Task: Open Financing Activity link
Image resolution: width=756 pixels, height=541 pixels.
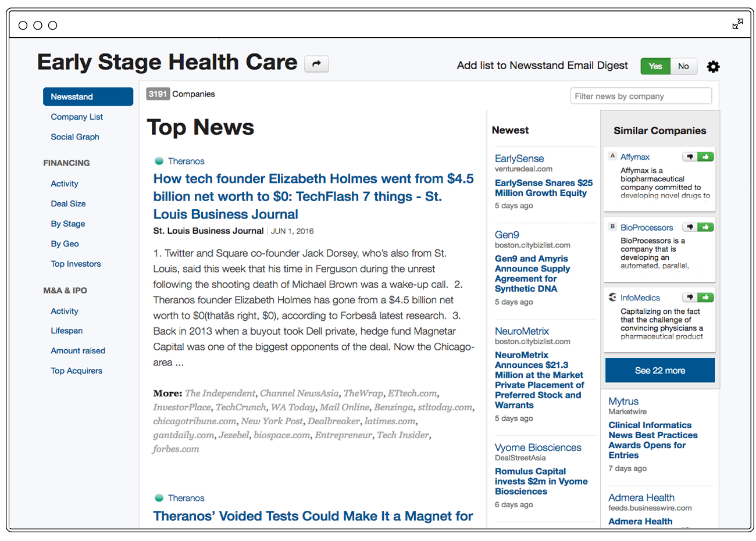Action: (65, 184)
